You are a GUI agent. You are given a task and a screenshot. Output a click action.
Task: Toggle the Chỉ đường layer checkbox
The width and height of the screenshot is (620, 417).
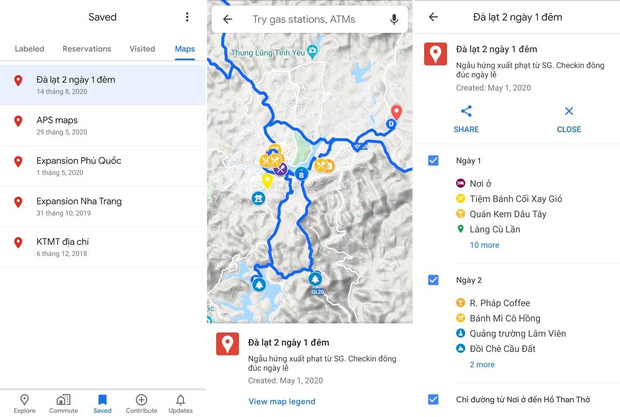point(433,399)
